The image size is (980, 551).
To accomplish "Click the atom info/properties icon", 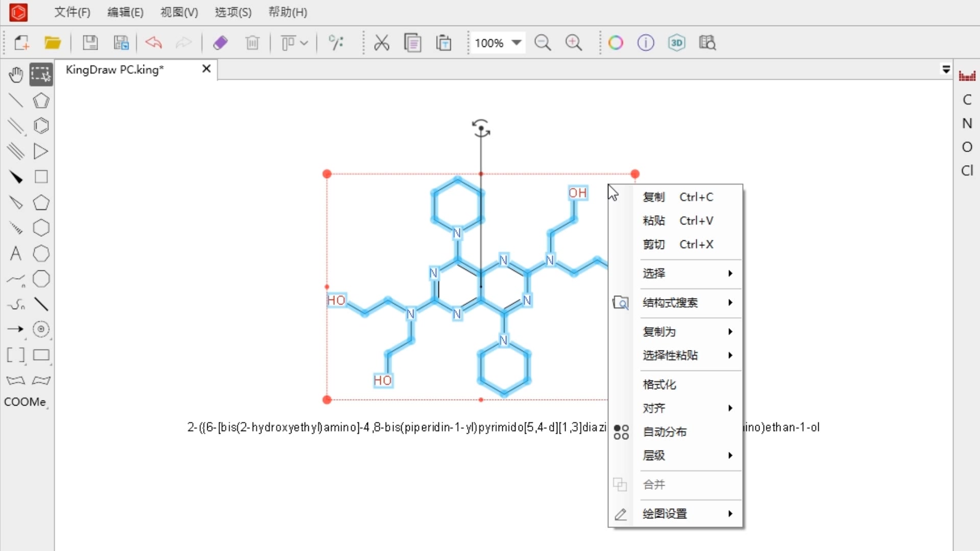I will 645,42.
